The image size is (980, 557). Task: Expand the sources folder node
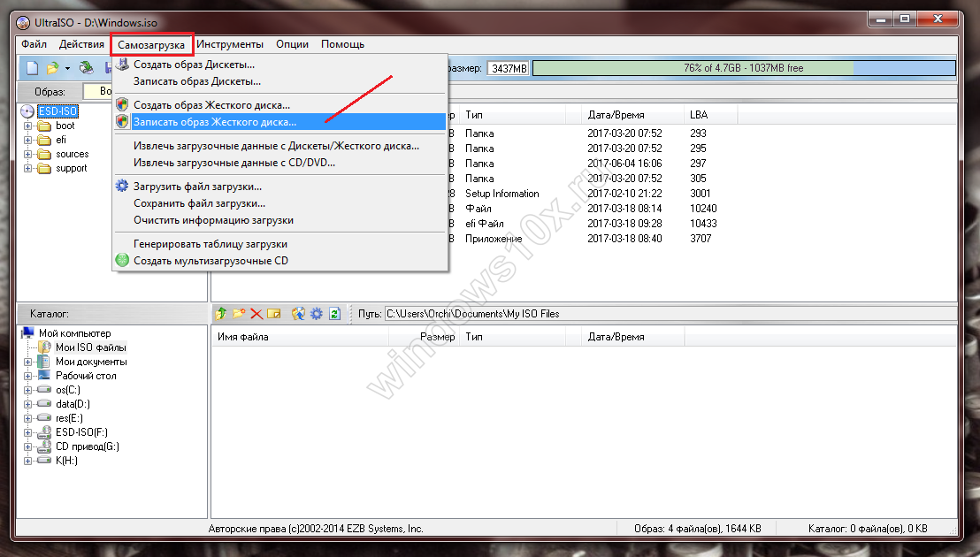click(27, 154)
